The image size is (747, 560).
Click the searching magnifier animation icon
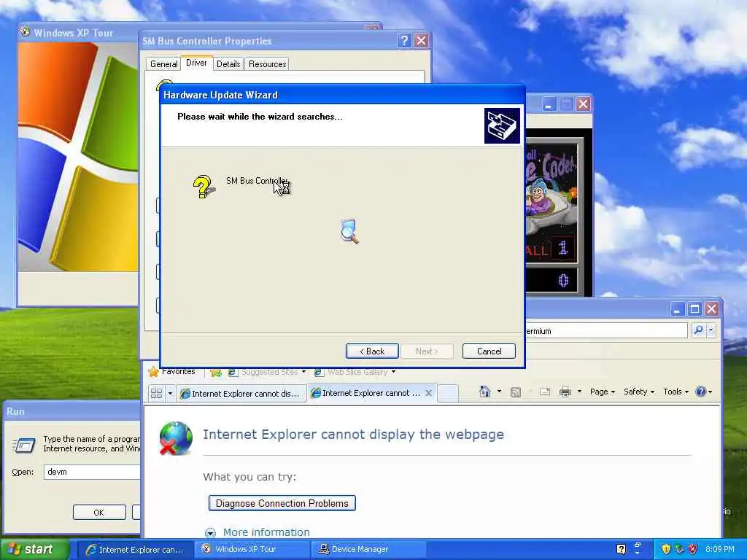coord(349,231)
